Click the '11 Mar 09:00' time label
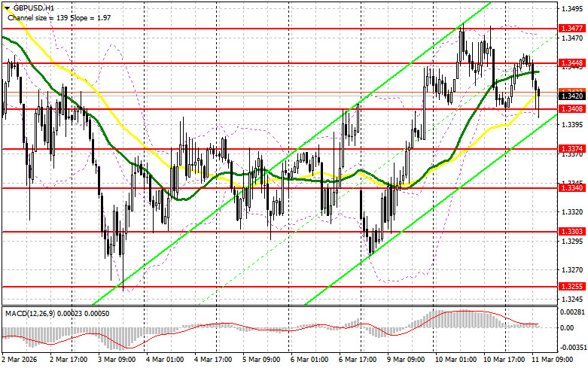Image resolution: width=588 pixels, height=368 pixels. point(553,360)
